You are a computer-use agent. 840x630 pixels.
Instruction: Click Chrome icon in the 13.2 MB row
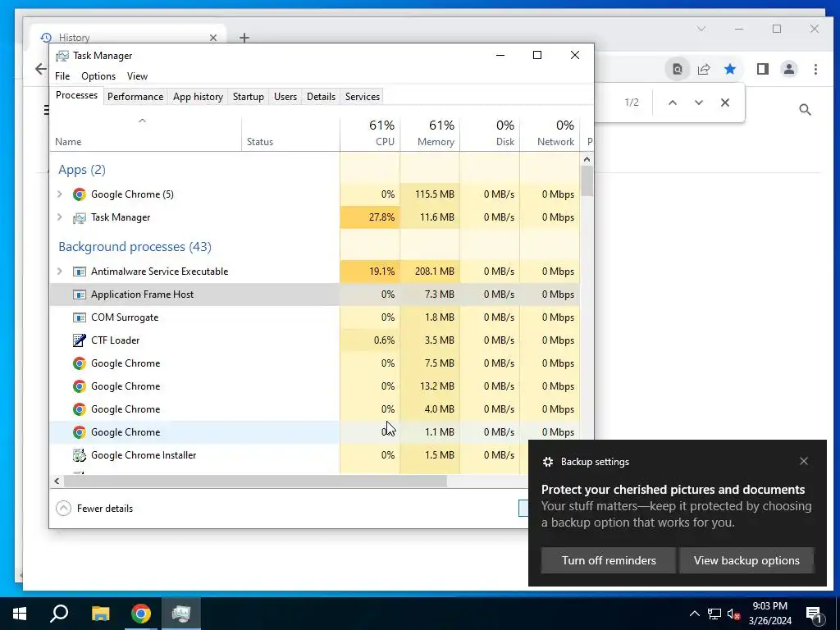click(x=80, y=386)
